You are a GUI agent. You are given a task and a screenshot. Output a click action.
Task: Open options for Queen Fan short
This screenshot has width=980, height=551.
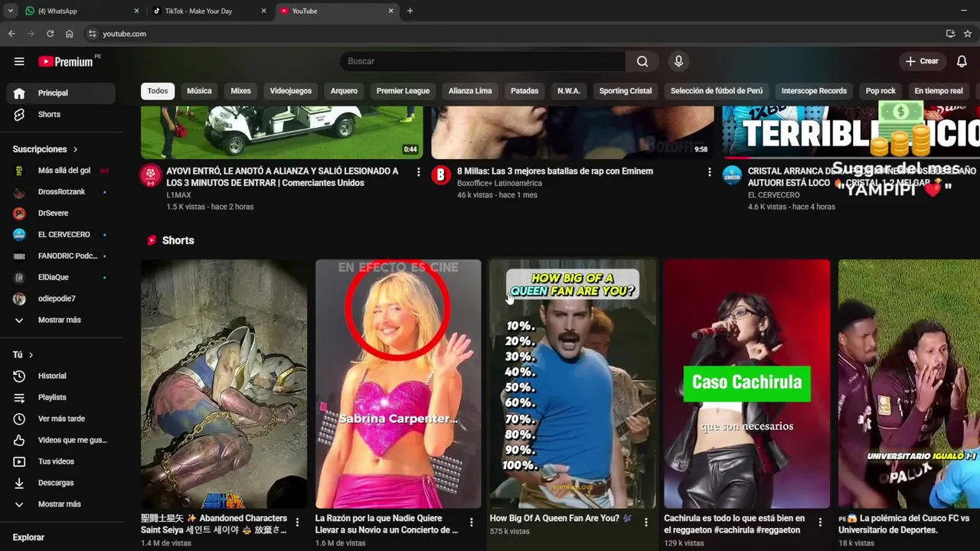(x=646, y=523)
